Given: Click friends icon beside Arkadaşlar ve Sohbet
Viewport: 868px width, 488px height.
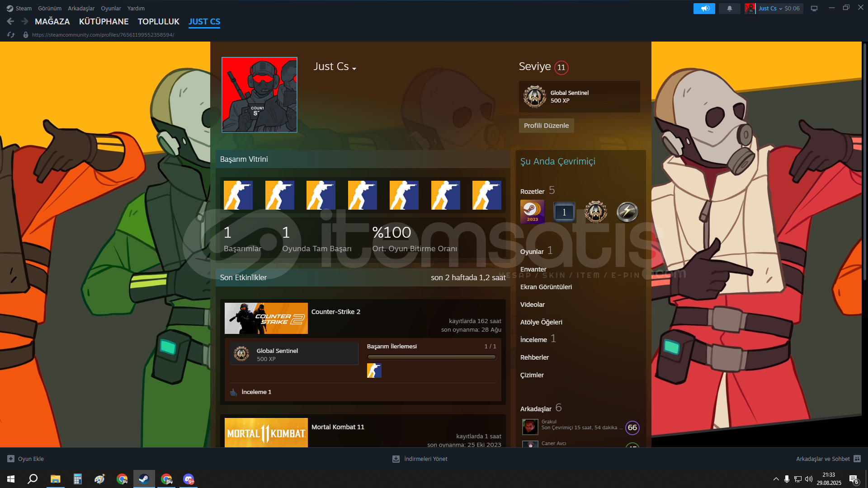Looking at the screenshot, I should tap(857, 459).
